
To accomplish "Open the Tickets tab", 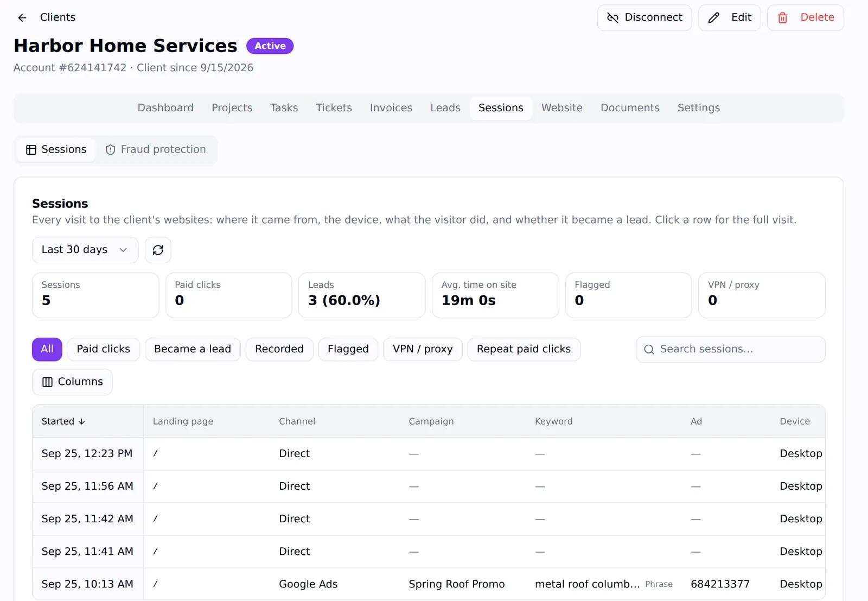I will (334, 108).
